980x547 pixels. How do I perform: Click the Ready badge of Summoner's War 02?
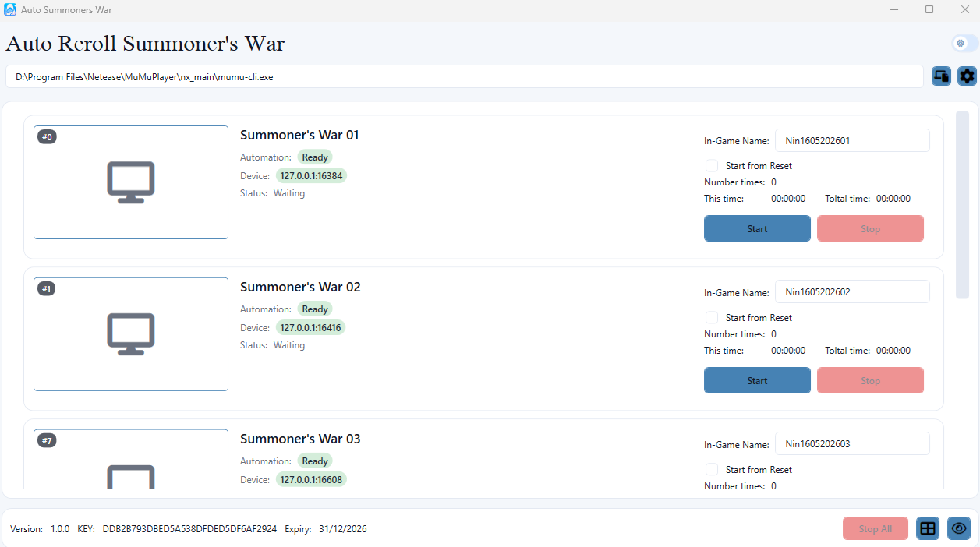click(315, 309)
